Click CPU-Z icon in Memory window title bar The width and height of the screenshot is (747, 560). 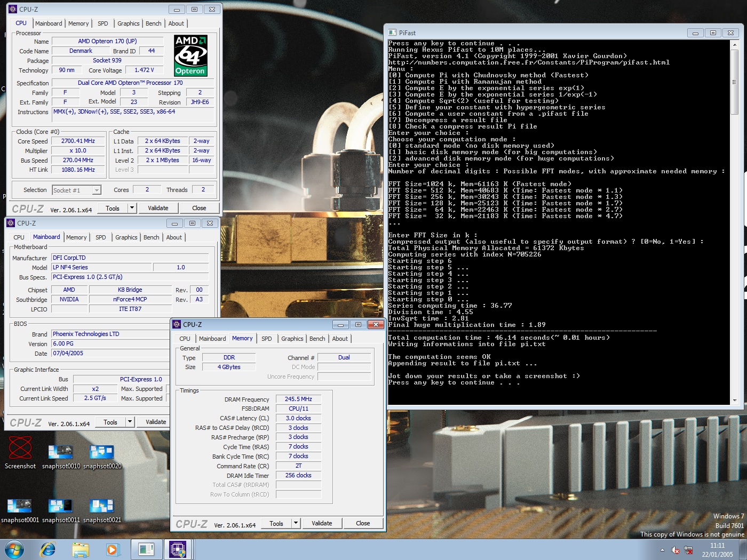[177, 324]
